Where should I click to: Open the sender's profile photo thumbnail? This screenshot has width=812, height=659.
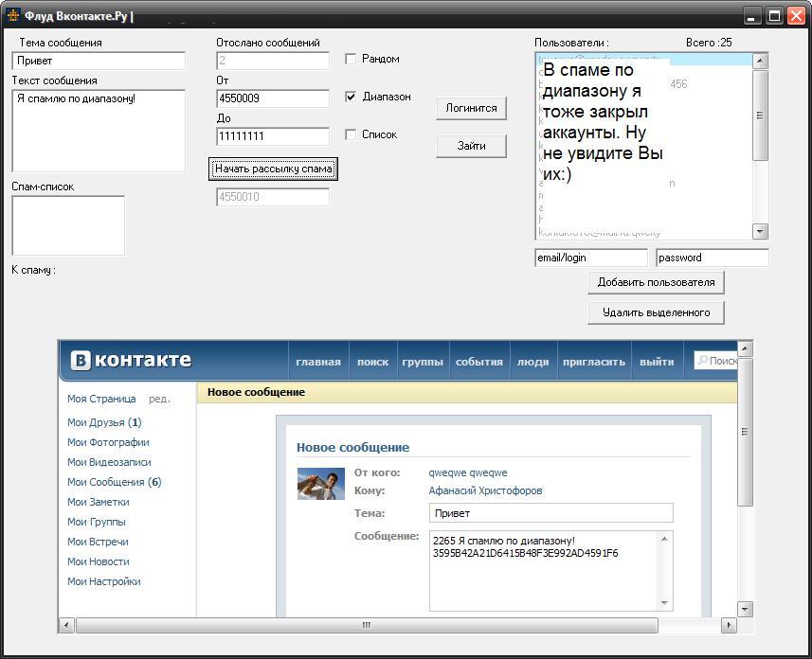pyautogui.click(x=320, y=484)
